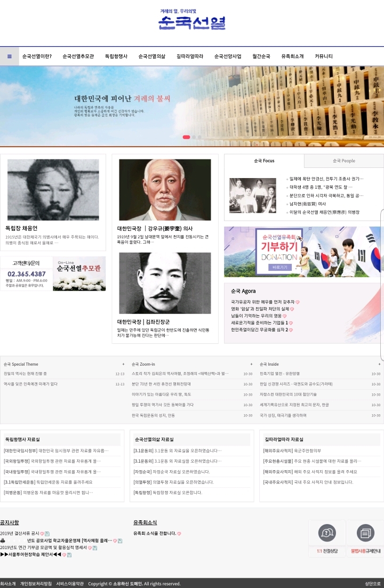This screenshot has height=588, width=384.
Task: Open 분단 70년 한 서린 휴전선 평화전망대
Action: click(x=161, y=384)
